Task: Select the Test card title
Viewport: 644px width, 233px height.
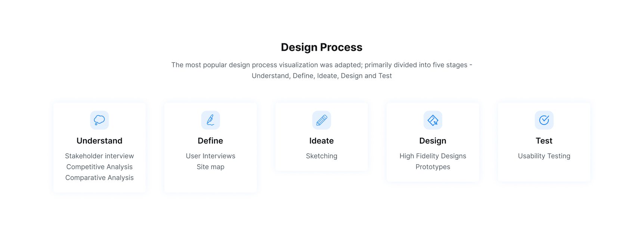Action: tap(544, 141)
